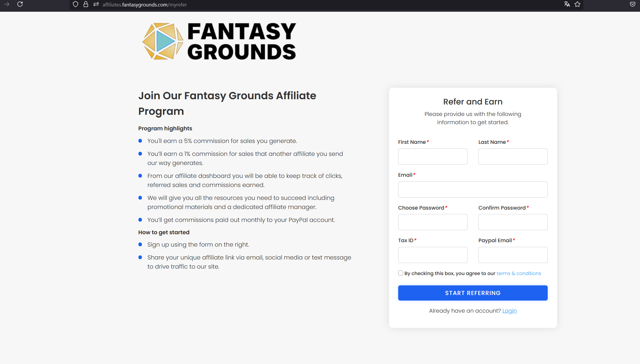Click the Choose Password field

point(433,222)
